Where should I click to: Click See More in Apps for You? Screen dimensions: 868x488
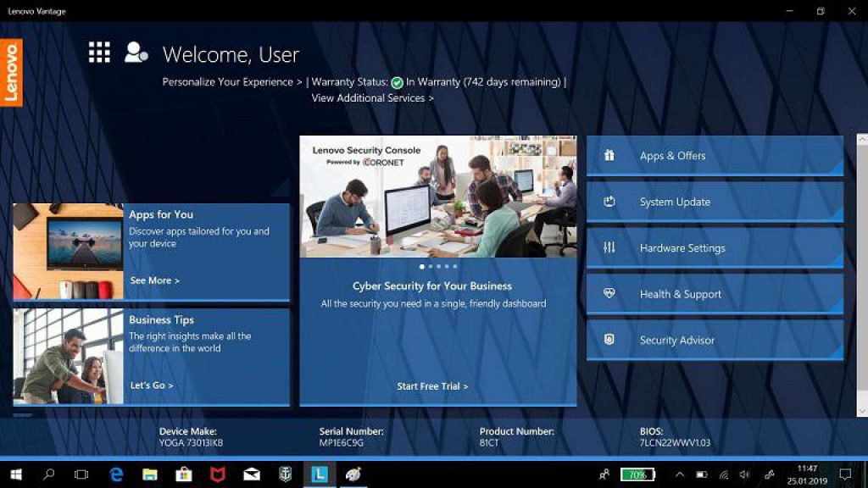[x=154, y=280]
